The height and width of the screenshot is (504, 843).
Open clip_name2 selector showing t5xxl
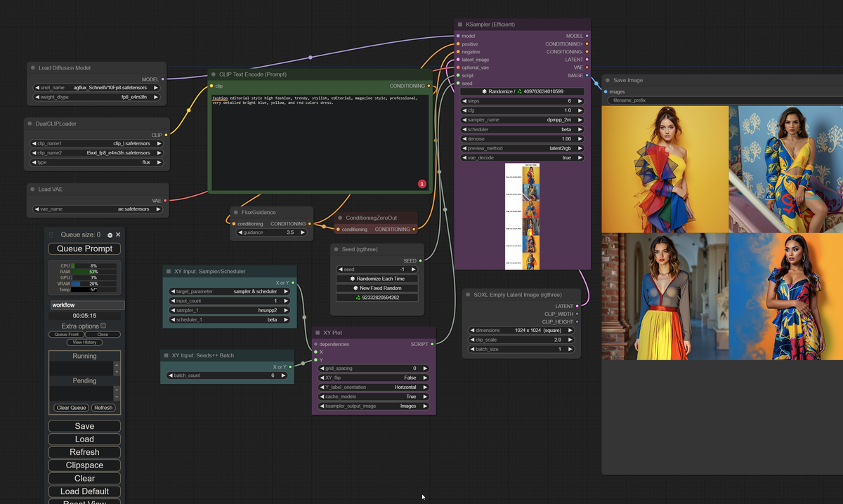click(x=96, y=152)
